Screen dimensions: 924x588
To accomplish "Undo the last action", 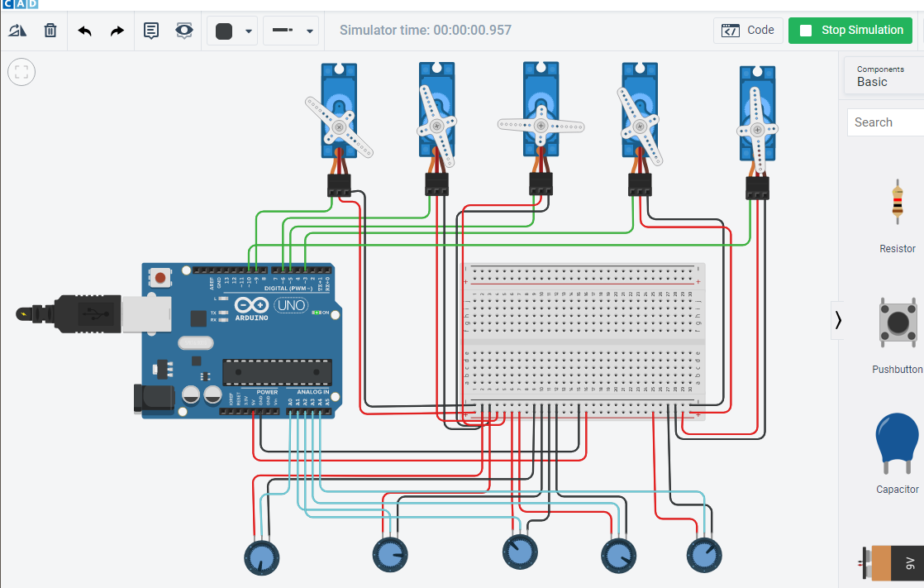I will click(84, 30).
